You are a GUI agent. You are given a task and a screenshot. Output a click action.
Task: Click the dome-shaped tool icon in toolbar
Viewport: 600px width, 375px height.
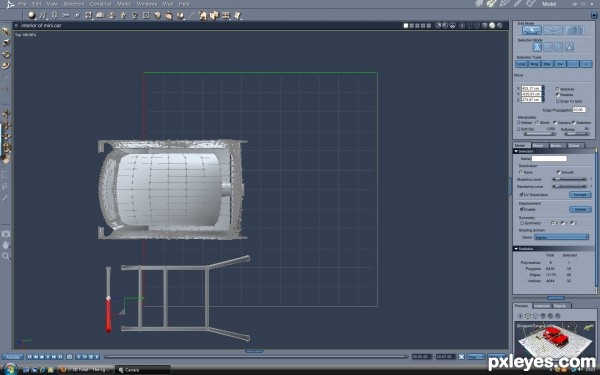[x=100, y=15]
